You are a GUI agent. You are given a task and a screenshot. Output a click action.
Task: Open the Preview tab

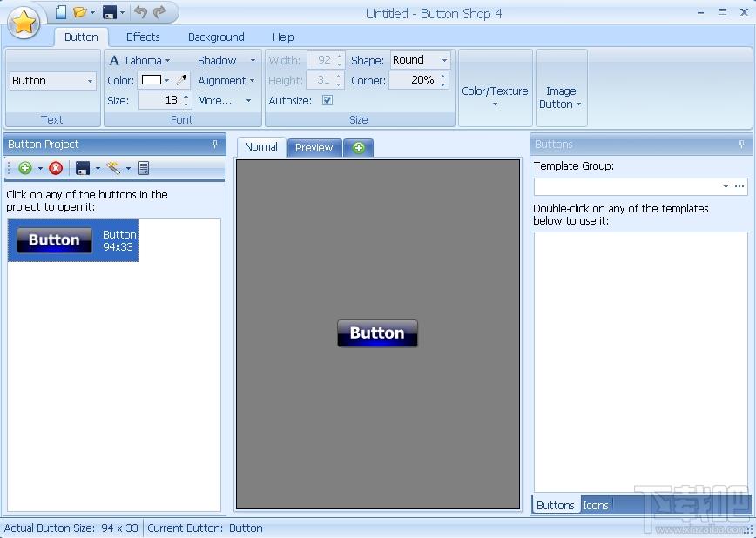314,147
